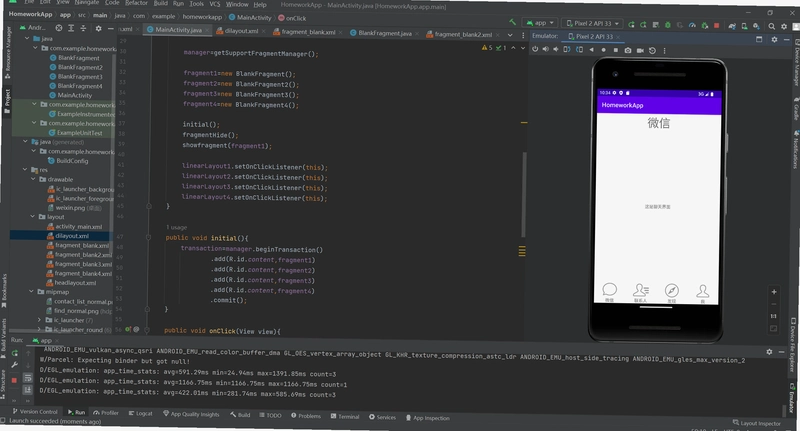The image size is (800, 431).
Task: Click the green Debug app bug icon
Action: (667, 24)
